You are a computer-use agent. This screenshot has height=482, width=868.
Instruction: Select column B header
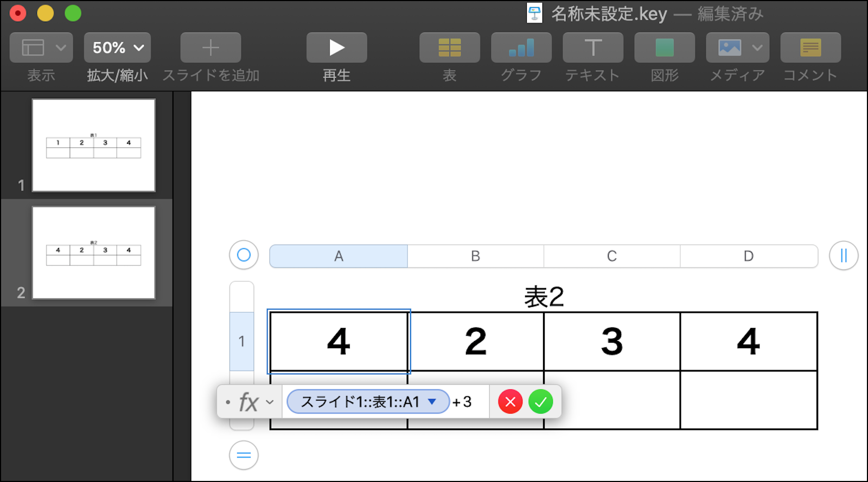coord(475,256)
